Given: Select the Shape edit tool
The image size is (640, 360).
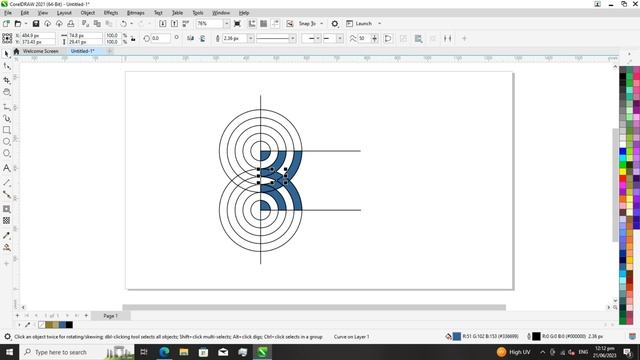Looking at the screenshot, I should click(x=7, y=66).
